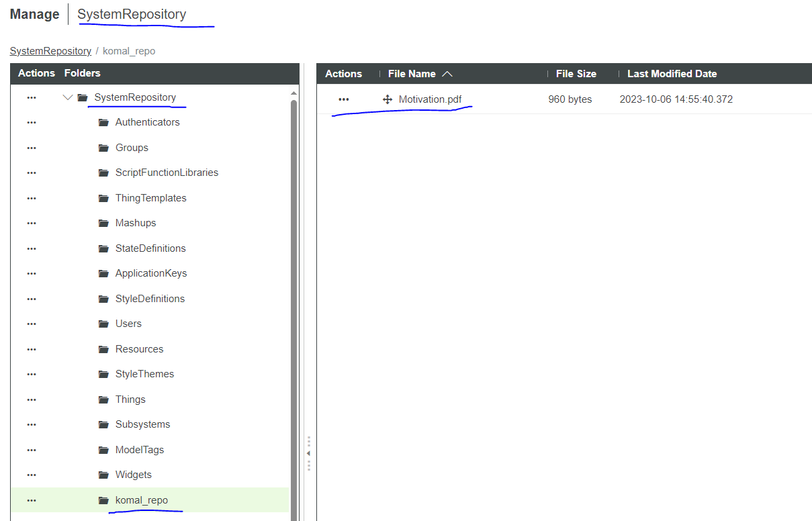Screen dimensions: 812x521
Task: Click the move handle icon beside Motivation.pdf
Action: (389, 99)
